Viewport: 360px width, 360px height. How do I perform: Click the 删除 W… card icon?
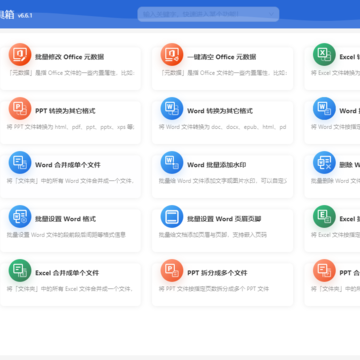(324, 162)
